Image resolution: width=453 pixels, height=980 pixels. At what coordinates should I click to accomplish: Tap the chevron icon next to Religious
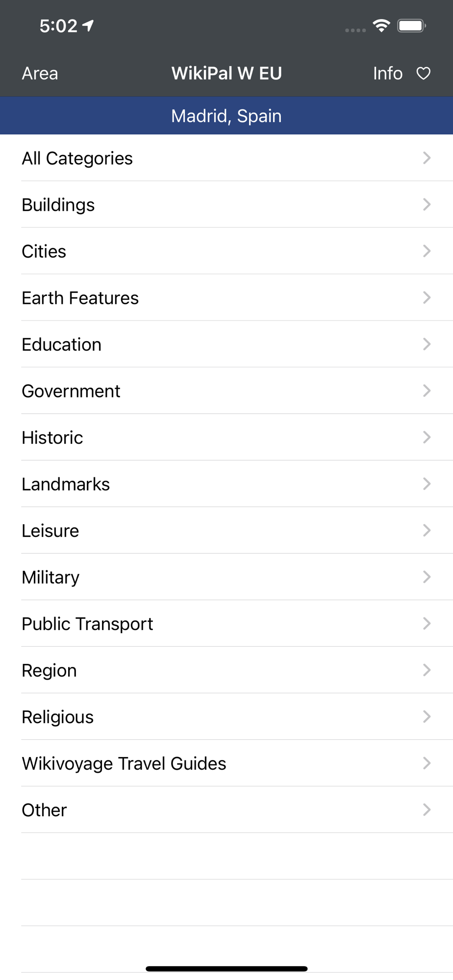[x=427, y=716]
